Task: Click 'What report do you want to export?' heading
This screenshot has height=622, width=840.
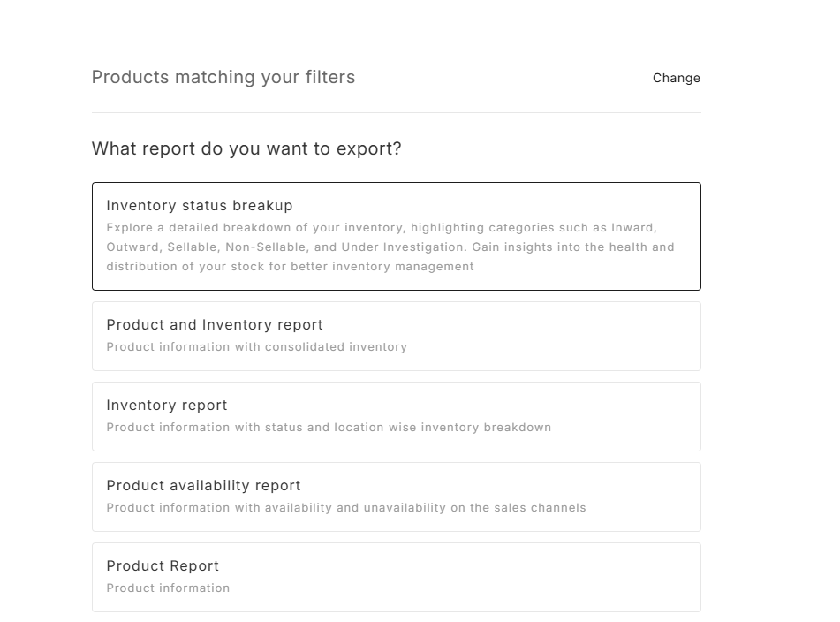Action: tap(246, 148)
